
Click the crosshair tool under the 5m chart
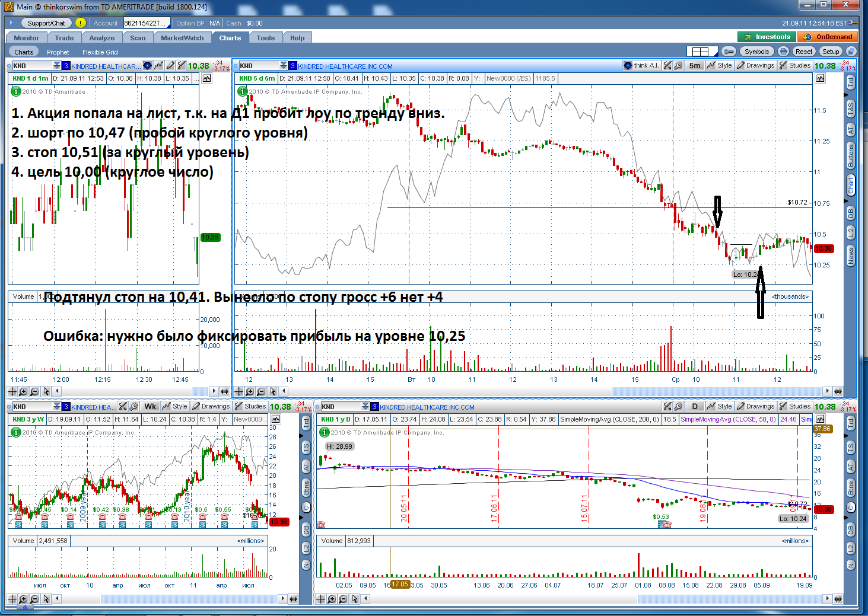click(239, 391)
